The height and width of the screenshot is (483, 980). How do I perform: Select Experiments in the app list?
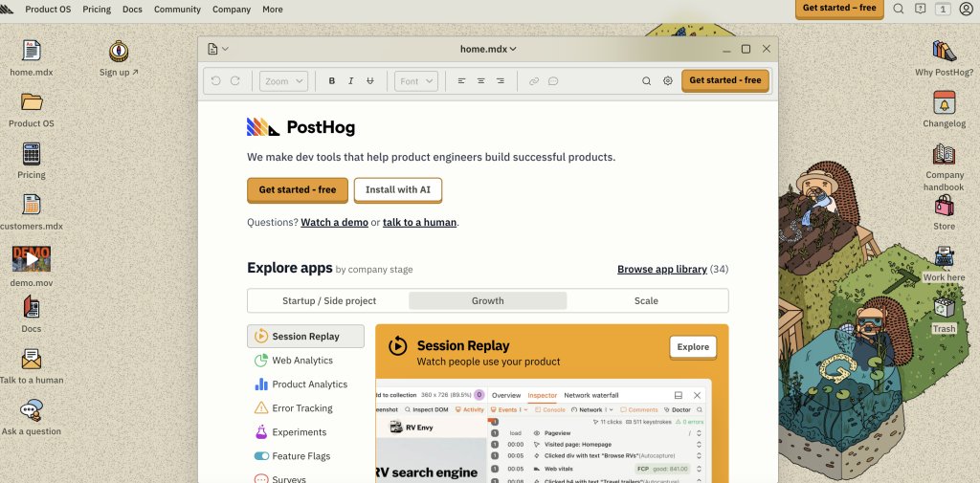pyautogui.click(x=305, y=432)
